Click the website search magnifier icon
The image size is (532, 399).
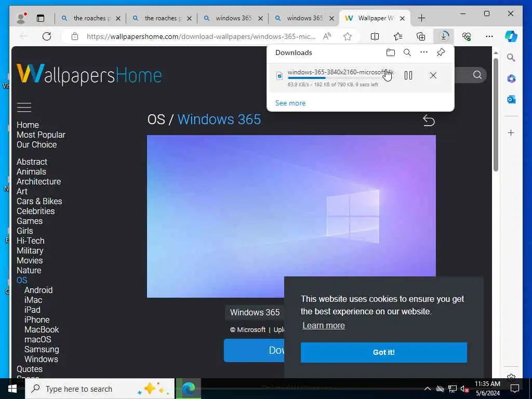(x=477, y=75)
